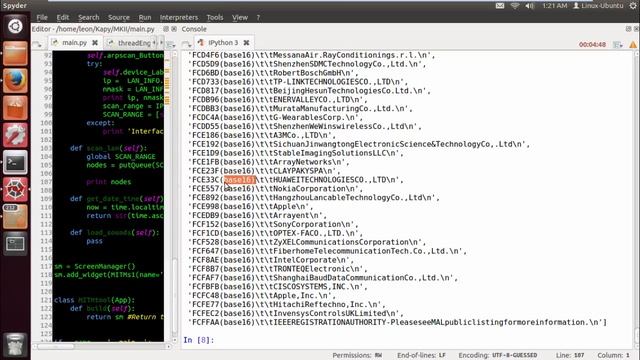Open the Run menu
Image resolution: width=640 pixels, height=360 pixels.
click(145, 17)
